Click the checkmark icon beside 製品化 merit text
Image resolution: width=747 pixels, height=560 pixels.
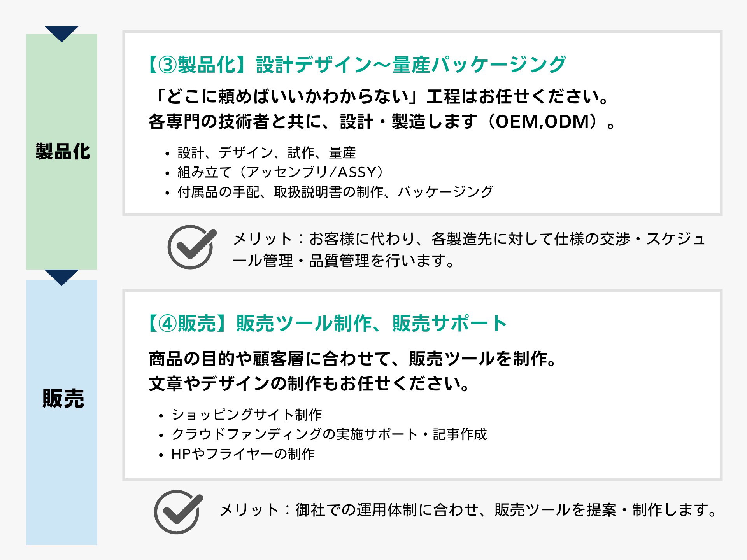point(191,247)
